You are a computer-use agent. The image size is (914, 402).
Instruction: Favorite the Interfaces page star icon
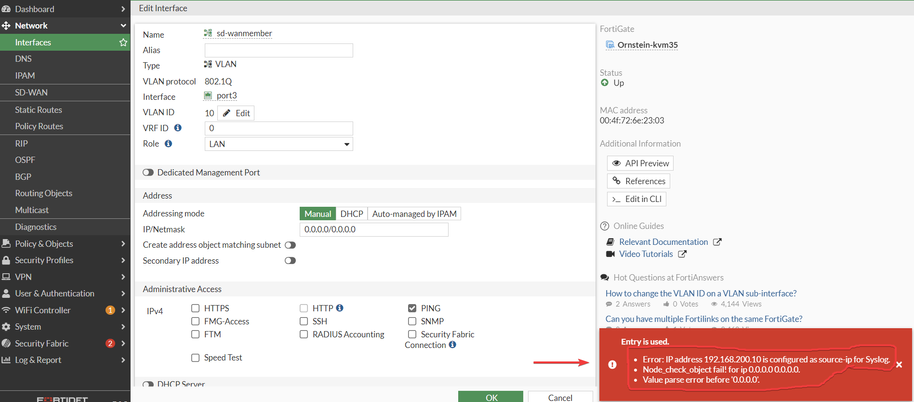point(123,43)
